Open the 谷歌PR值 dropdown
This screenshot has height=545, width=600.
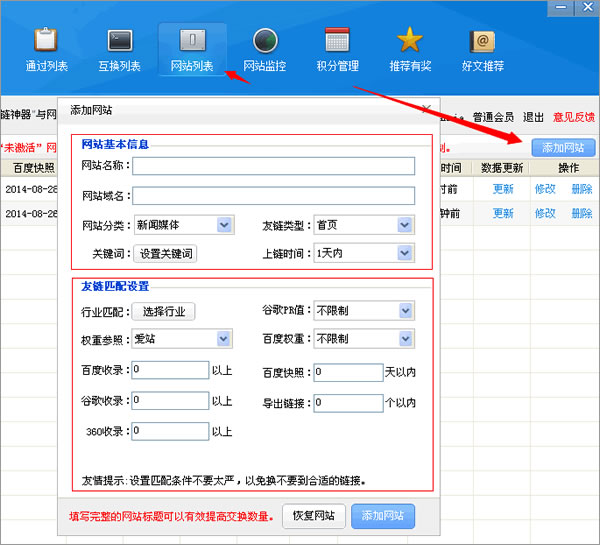[404, 311]
